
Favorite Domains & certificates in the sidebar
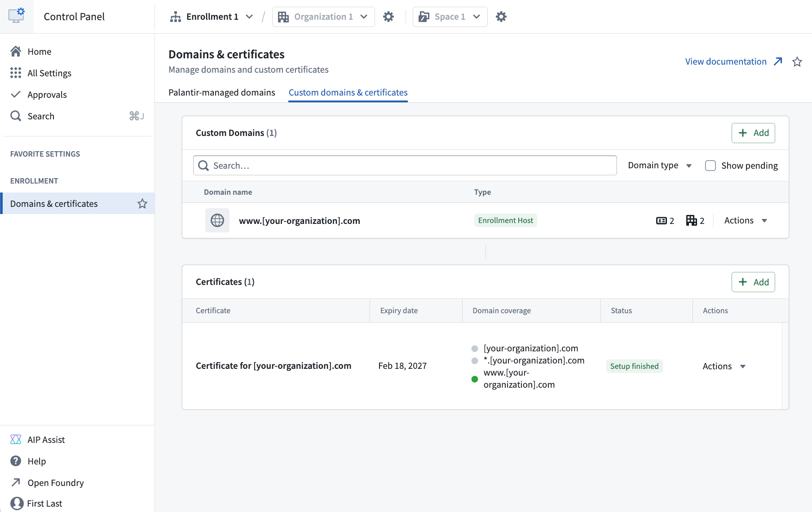coord(142,204)
